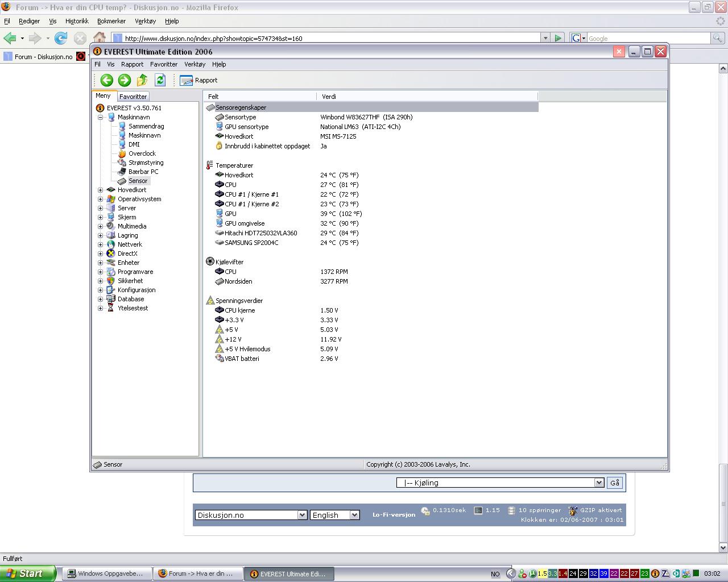This screenshot has width=728, height=582.
Task: Click the Ytelsestest hourglass icon
Action: click(x=111, y=308)
